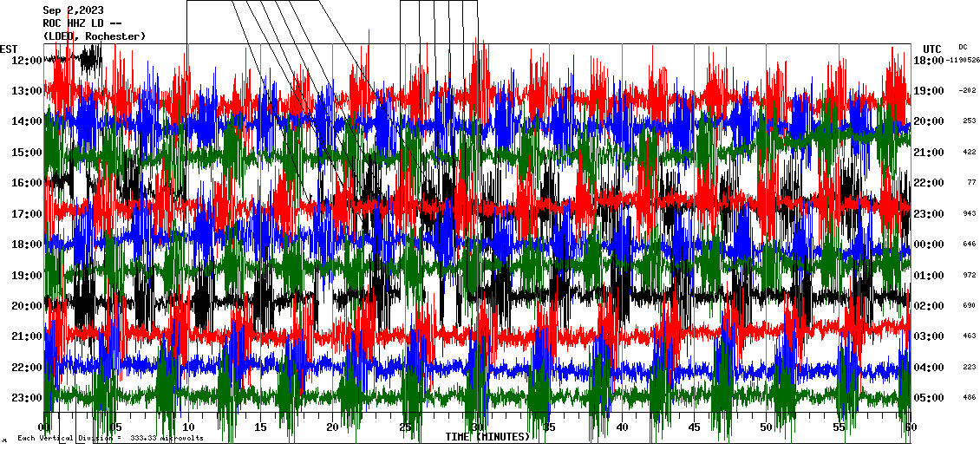Select the 16:00 EST row label

pyautogui.click(x=27, y=183)
